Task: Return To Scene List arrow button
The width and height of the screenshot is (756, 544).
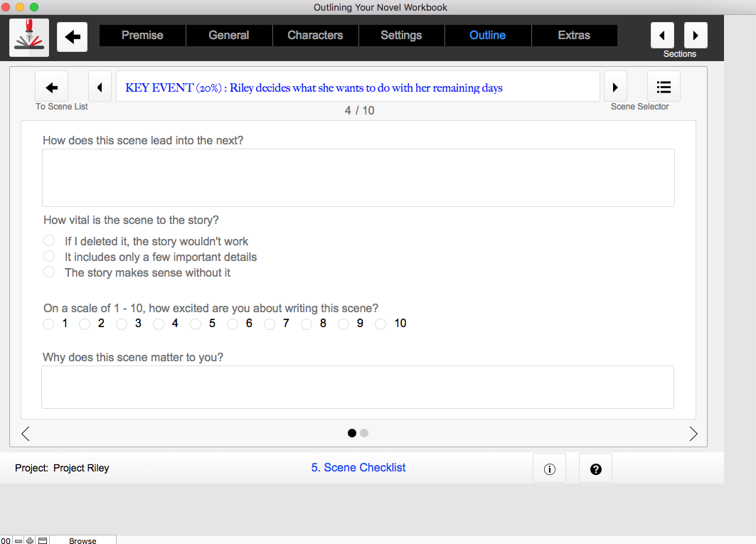Action: (x=52, y=87)
